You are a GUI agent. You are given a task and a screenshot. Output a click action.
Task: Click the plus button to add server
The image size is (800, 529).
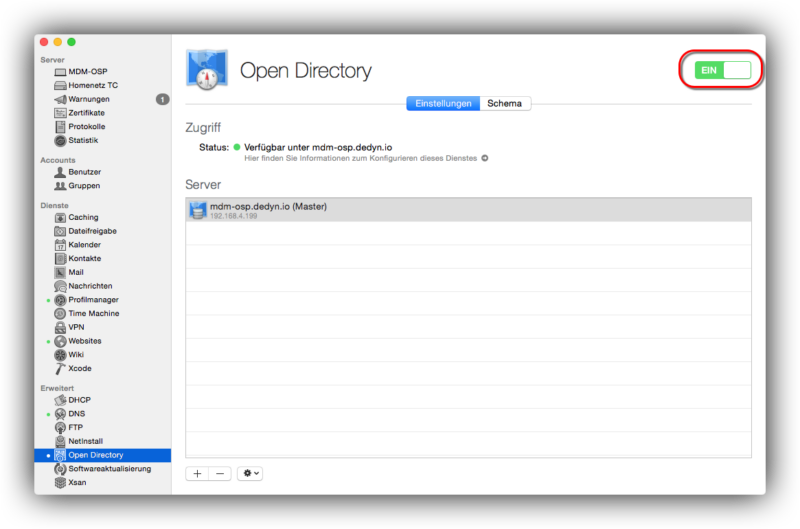click(197, 473)
